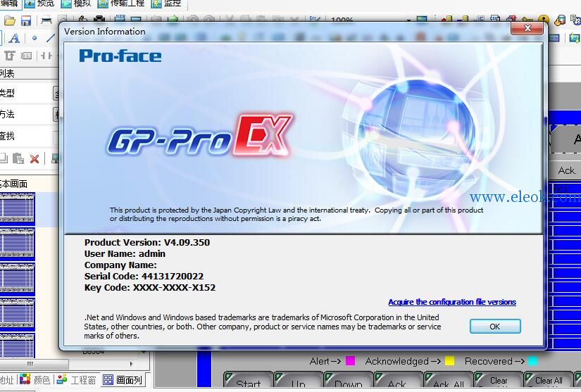This screenshot has height=392, width=581.
Task: Click the 基本画面 (Base screen) header
Action: [x=13, y=184]
